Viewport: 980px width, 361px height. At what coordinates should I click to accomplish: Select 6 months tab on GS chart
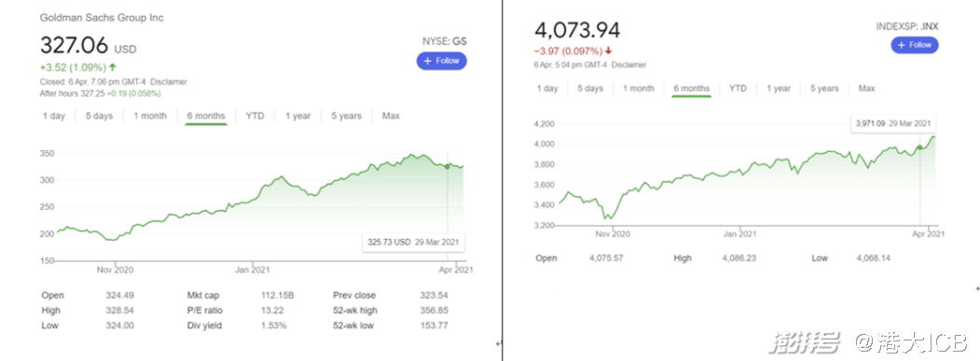[x=206, y=116]
